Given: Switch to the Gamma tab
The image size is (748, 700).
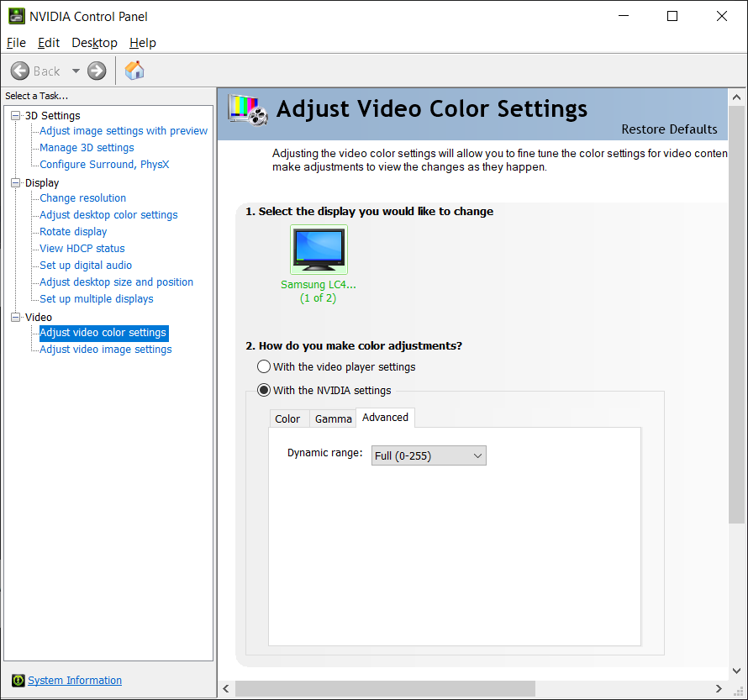Looking at the screenshot, I should click(x=333, y=418).
